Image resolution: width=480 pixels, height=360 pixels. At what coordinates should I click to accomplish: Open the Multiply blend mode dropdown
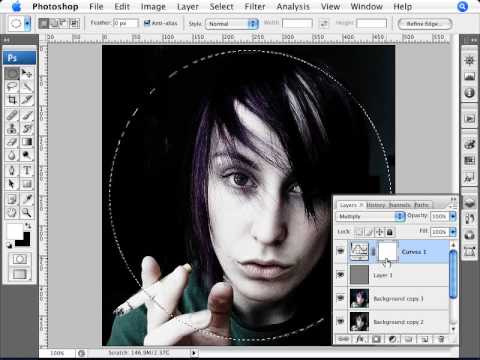(x=370, y=217)
